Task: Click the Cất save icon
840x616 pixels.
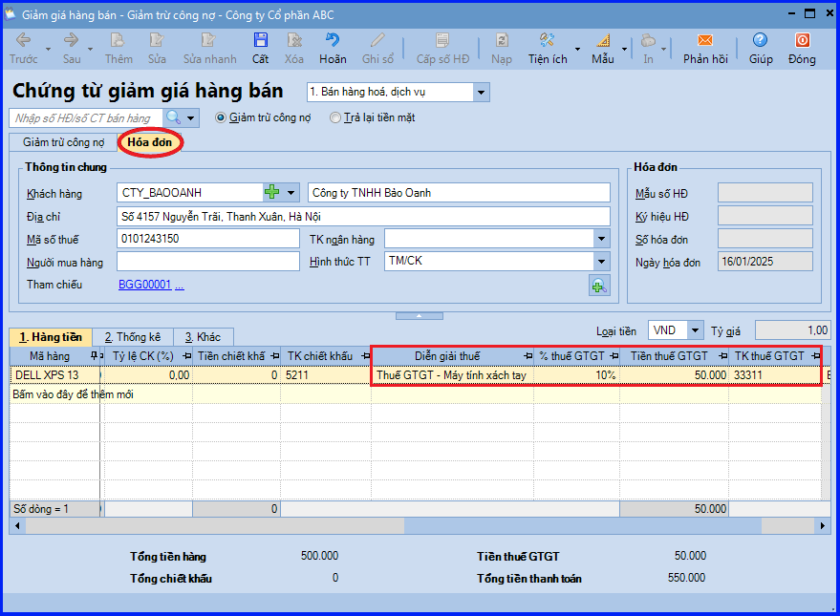Action: 260,41
